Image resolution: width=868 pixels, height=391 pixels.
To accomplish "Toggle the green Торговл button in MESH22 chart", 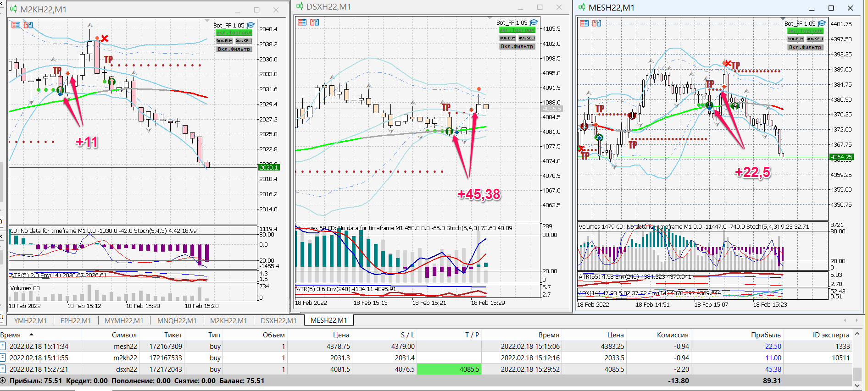I will coord(805,31).
